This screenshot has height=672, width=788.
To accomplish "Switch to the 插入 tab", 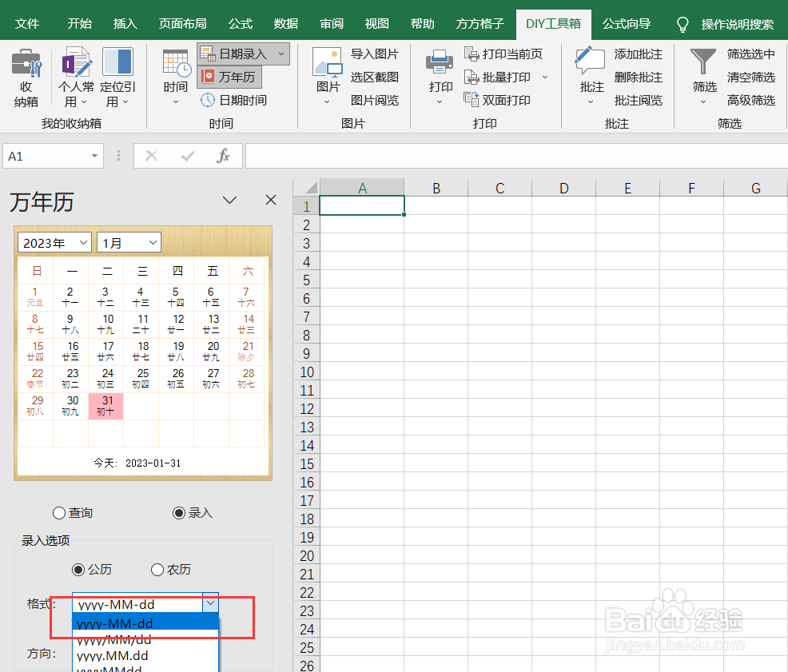I will click(x=125, y=24).
